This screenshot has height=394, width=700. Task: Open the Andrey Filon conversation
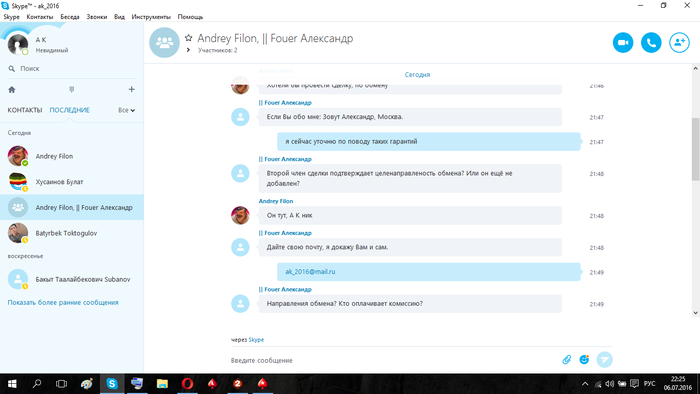tap(71, 156)
